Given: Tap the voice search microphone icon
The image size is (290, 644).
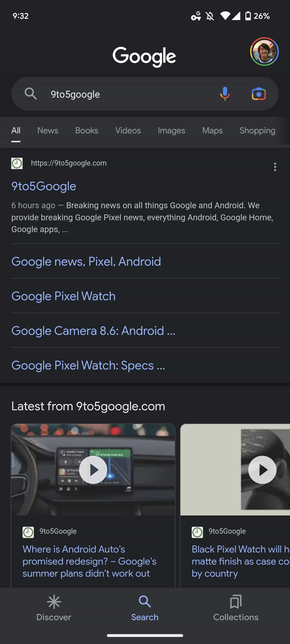Looking at the screenshot, I should 225,94.
